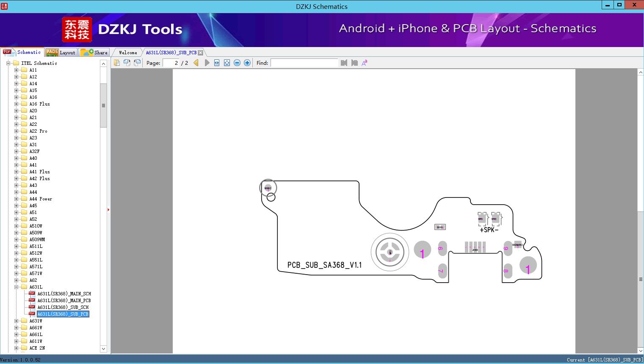Select the A661L folder
The height and width of the screenshot is (364, 644).
pos(36,334)
